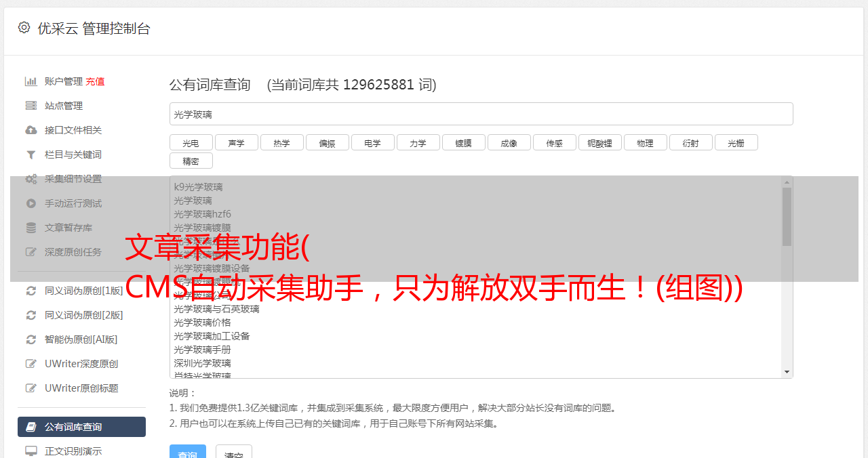The image size is (868, 458).
Task: Click the database icon for 文章暂存库
Action: pyautogui.click(x=31, y=228)
